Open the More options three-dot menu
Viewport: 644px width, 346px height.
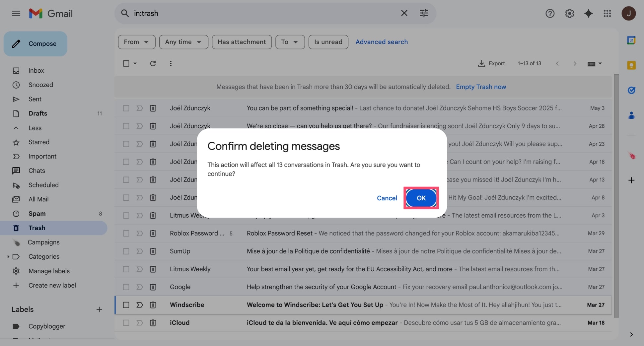click(x=171, y=63)
